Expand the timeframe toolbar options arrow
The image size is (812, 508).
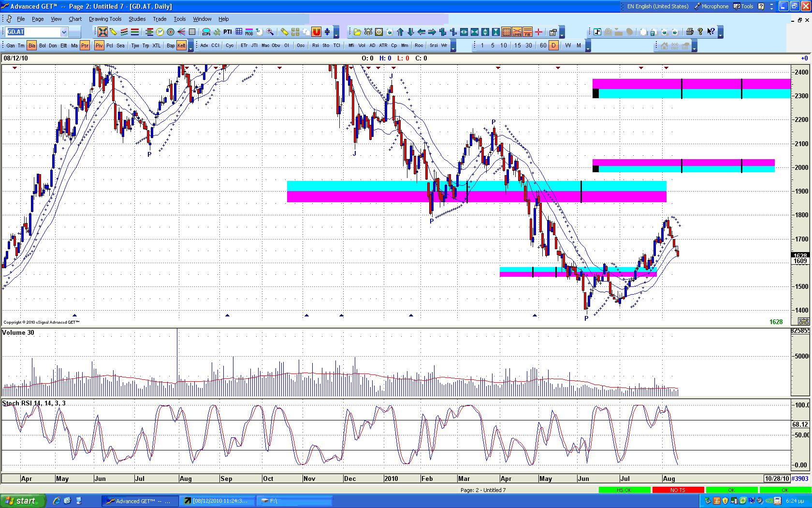[x=587, y=47]
